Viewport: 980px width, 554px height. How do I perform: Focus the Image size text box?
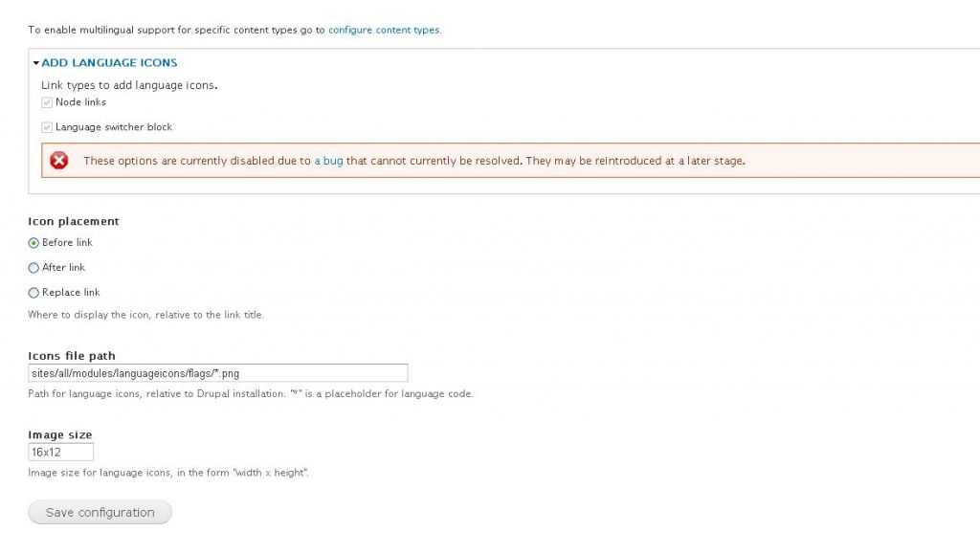(61, 452)
